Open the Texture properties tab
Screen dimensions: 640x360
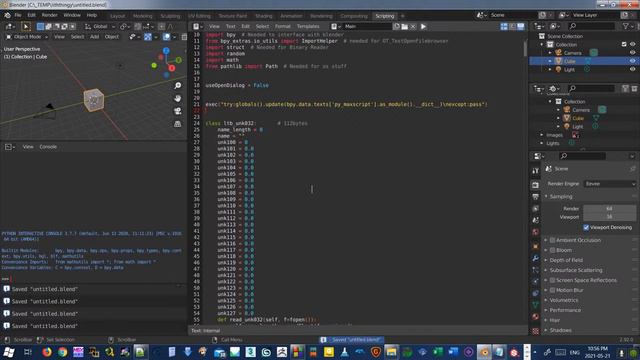(x=536, y=330)
